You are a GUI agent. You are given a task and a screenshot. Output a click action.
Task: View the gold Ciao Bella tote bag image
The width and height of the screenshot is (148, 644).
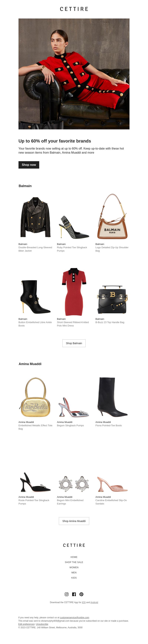36,397
